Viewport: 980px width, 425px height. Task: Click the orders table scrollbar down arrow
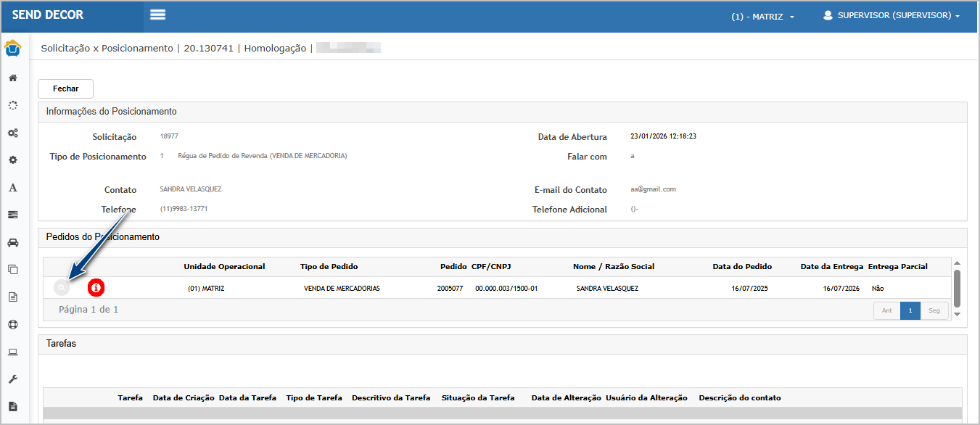(957, 314)
